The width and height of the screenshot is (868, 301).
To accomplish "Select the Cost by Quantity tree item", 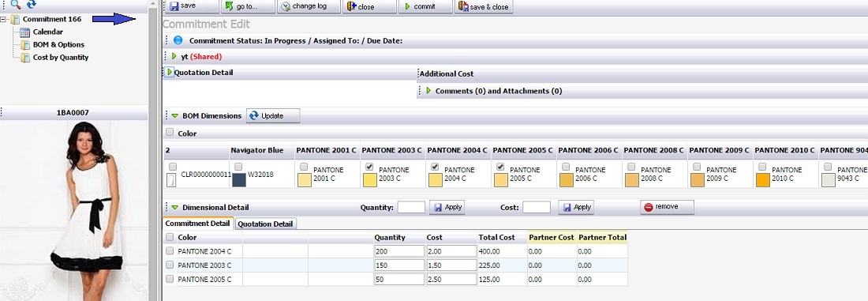I will pos(61,58).
